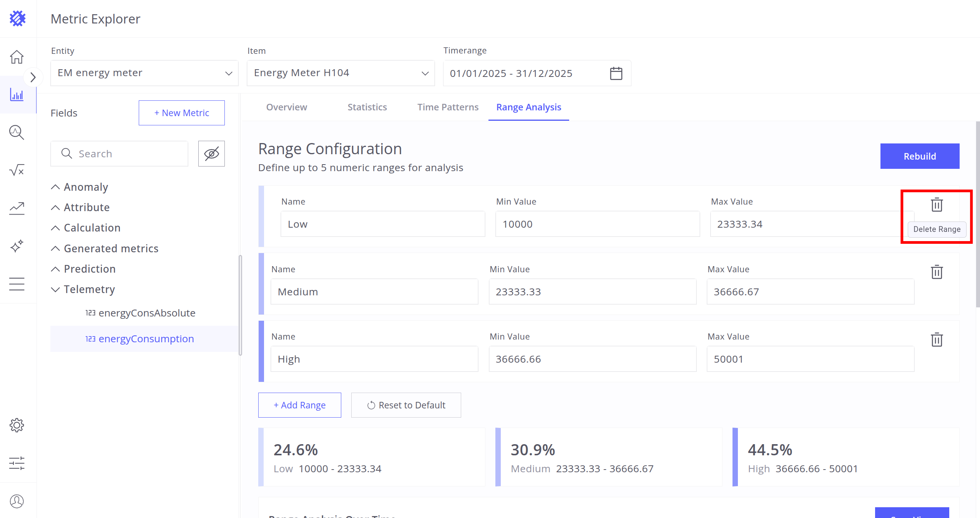
Task: Toggle hidden fields eye icon
Action: click(x=211, y=153)
